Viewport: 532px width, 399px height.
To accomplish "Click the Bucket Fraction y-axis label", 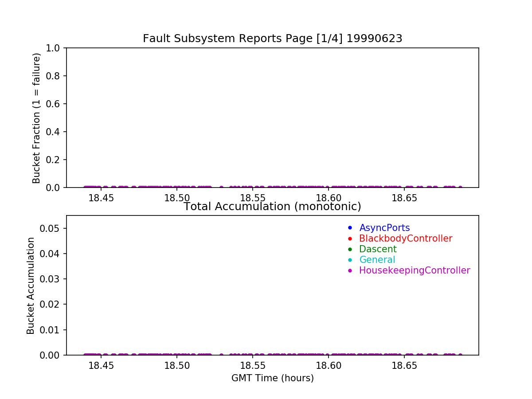I will point(36,118).
